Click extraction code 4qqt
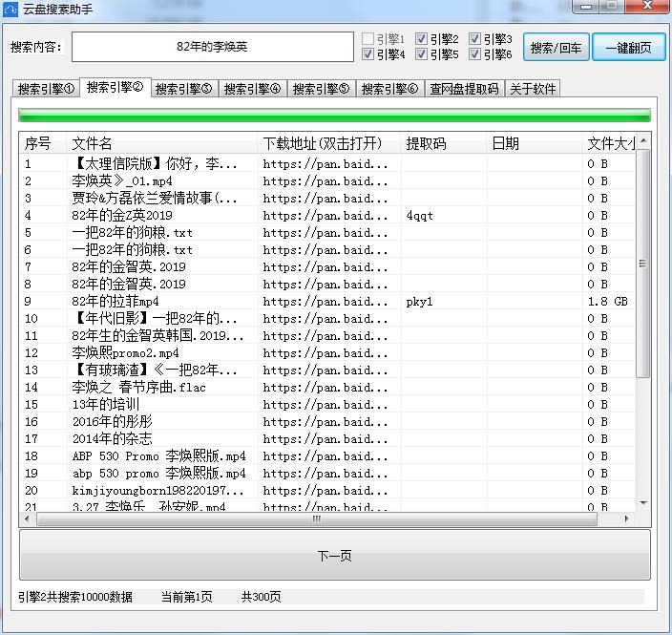 coord(420,216)
